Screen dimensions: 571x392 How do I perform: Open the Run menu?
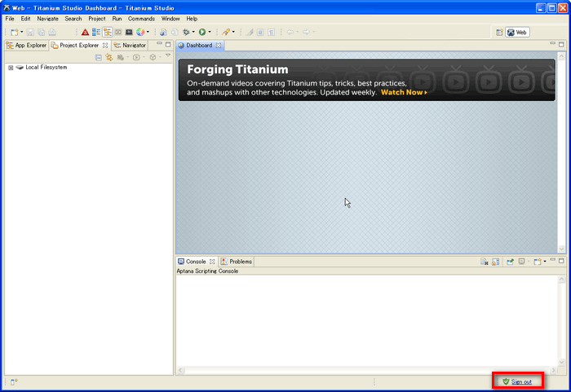click(117, 19)
